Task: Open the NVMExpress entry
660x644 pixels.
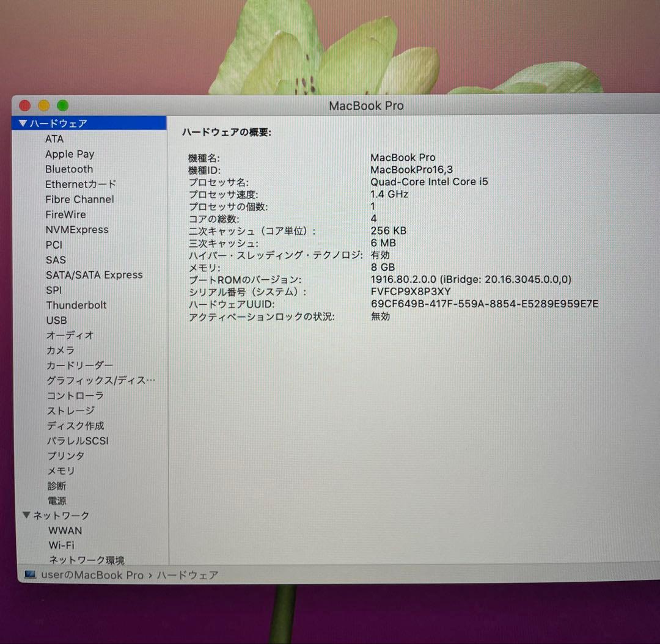Action: pos(78,230)
